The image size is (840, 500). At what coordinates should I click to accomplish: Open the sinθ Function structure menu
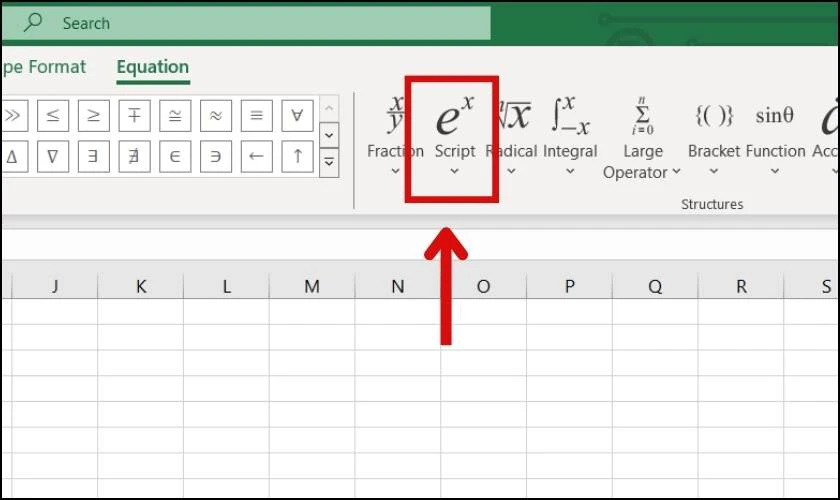(775, 137)
